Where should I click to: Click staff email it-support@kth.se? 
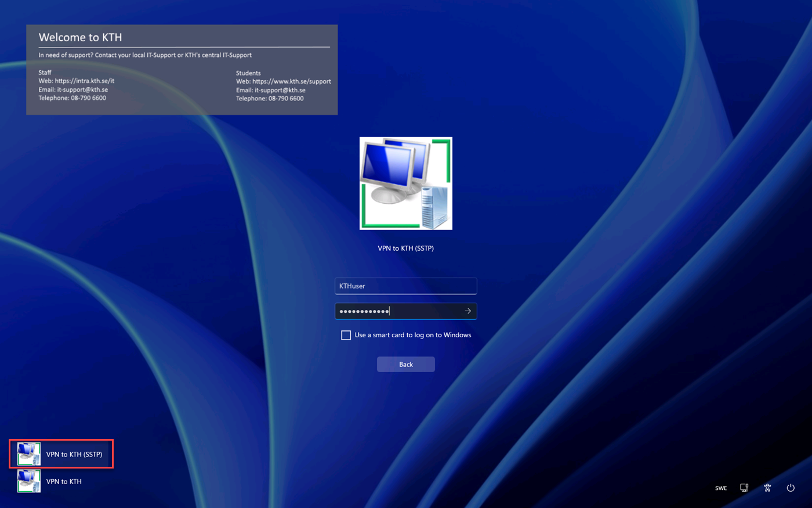[82, 89]
